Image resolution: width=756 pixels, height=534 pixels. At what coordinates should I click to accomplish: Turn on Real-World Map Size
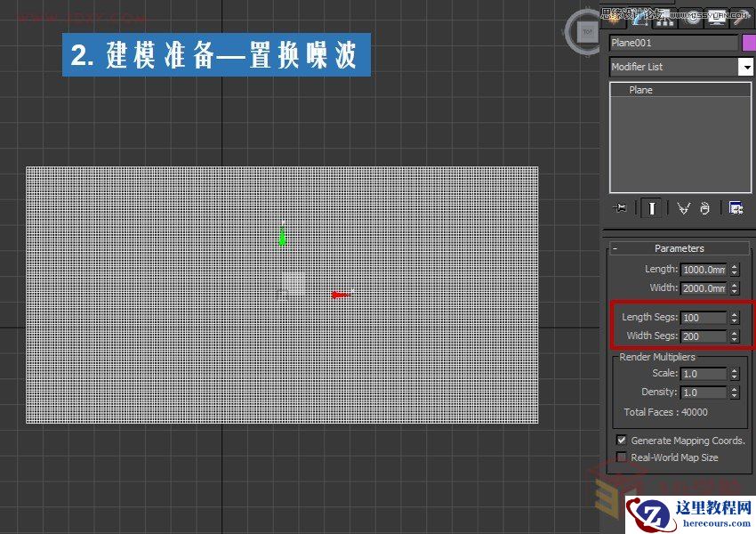(621, 457)
